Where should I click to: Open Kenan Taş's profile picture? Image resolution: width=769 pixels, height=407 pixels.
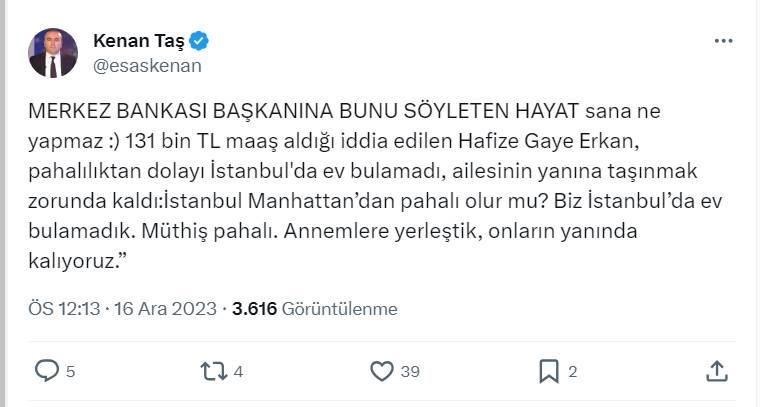pos(53,52)
